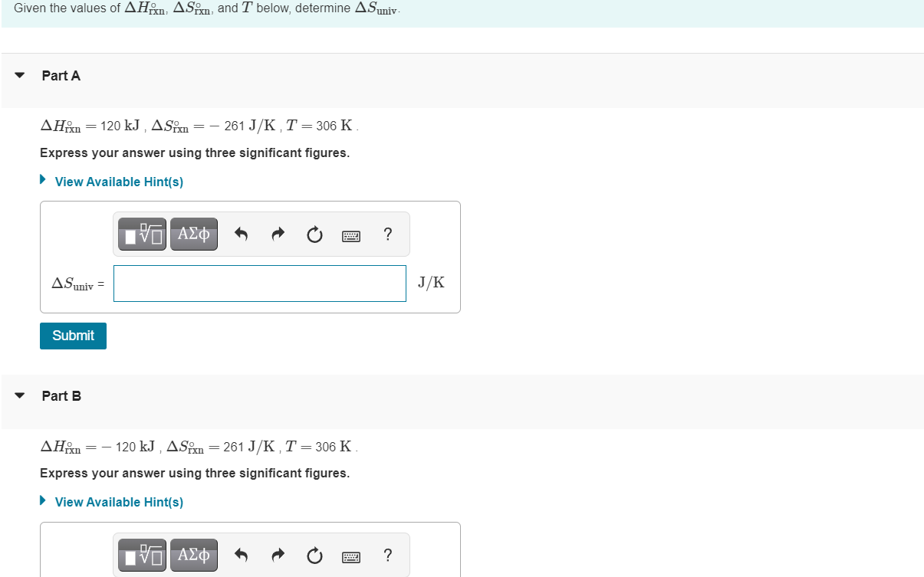This screenshot has width=924, height=577.
Task: Click inside the ΔSuniv answer box
Action: click(x=259, y=283)
